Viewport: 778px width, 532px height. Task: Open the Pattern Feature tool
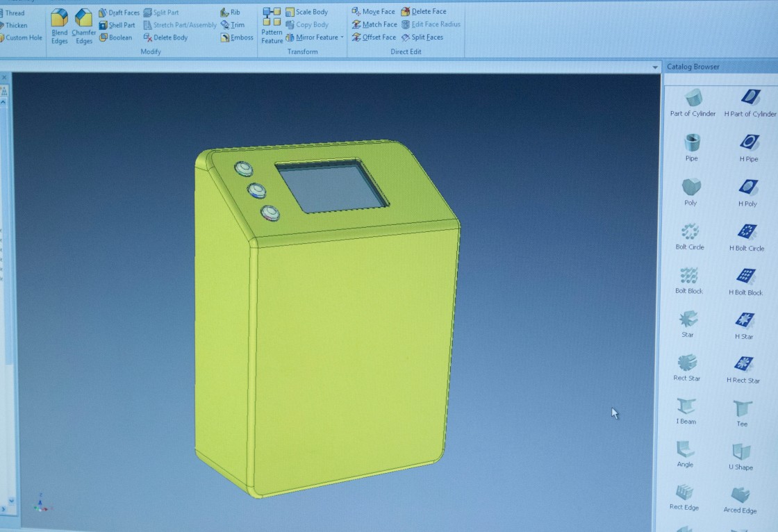(x=272, y=25)
